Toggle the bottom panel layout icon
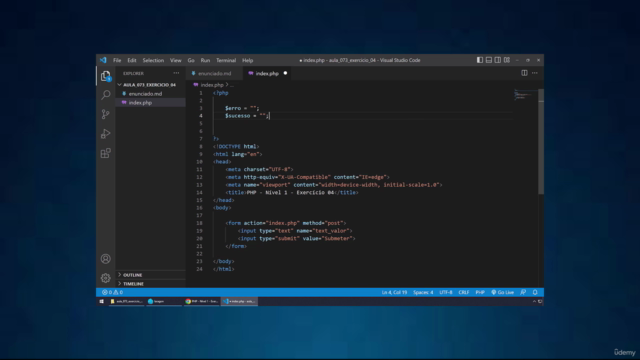 489,60
